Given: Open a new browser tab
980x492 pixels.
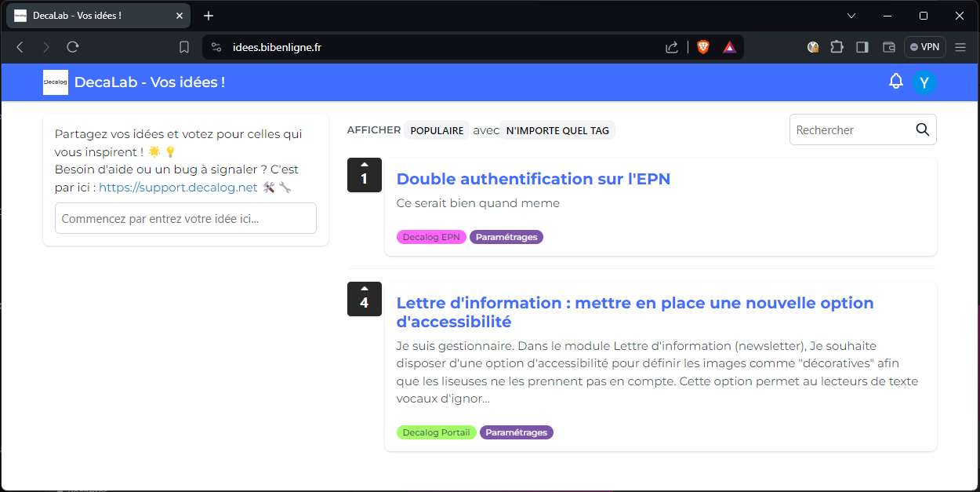Looking at the screenshot, I should pyautogui.click(x=209, y=16).
